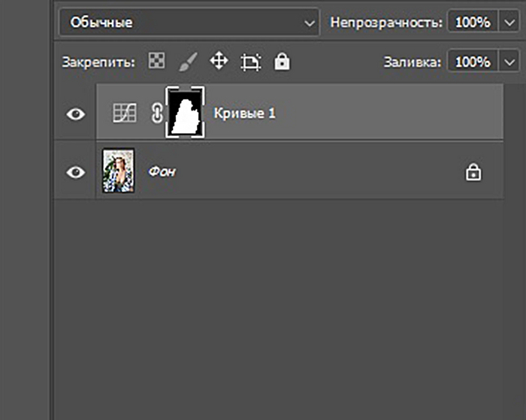Open the Обычные blend mode dropdown
Screen dimensions: 526x420
(189, 23)
